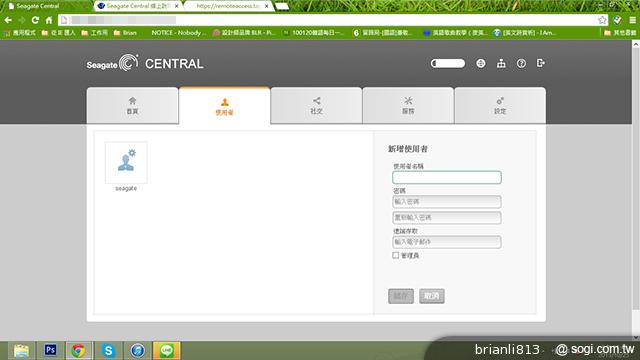Open the apps shortcut in bookmarks bar
This screenshot has width=640, height=360.
click(x=20, y=33)
